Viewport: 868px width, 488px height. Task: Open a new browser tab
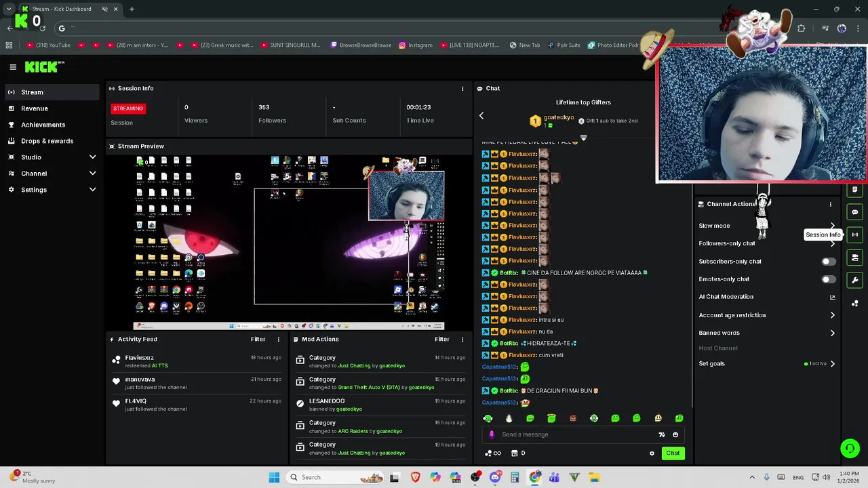(132, 9)
